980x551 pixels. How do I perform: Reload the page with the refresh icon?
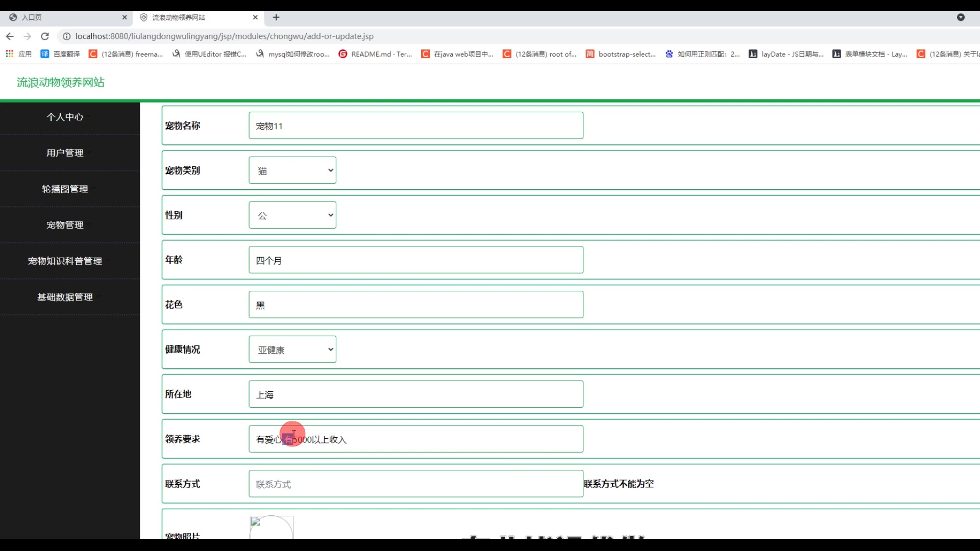(45, 36)
